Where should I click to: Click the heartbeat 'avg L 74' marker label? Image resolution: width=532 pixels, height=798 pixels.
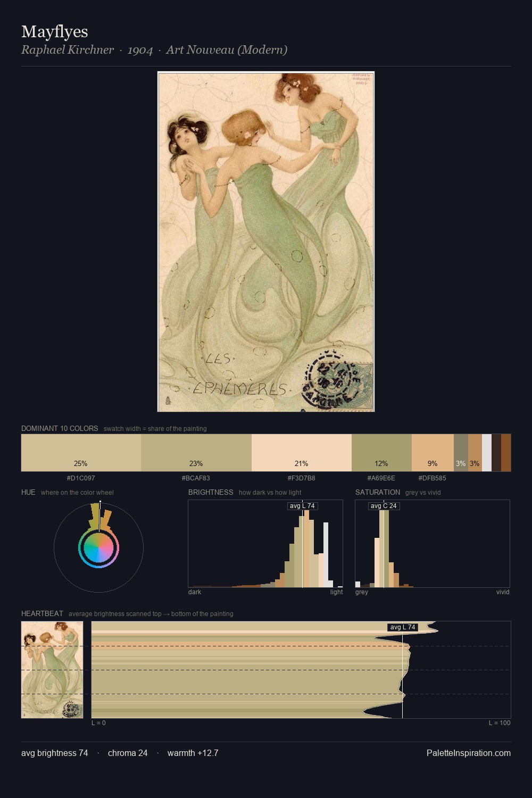(x=403, y=627)
